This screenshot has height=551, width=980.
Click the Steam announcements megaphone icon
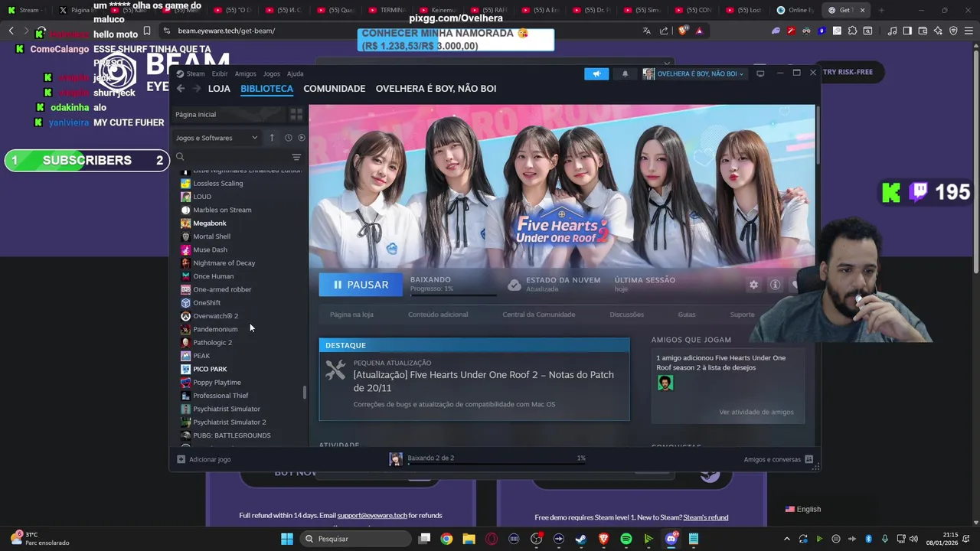coord(596,73)
